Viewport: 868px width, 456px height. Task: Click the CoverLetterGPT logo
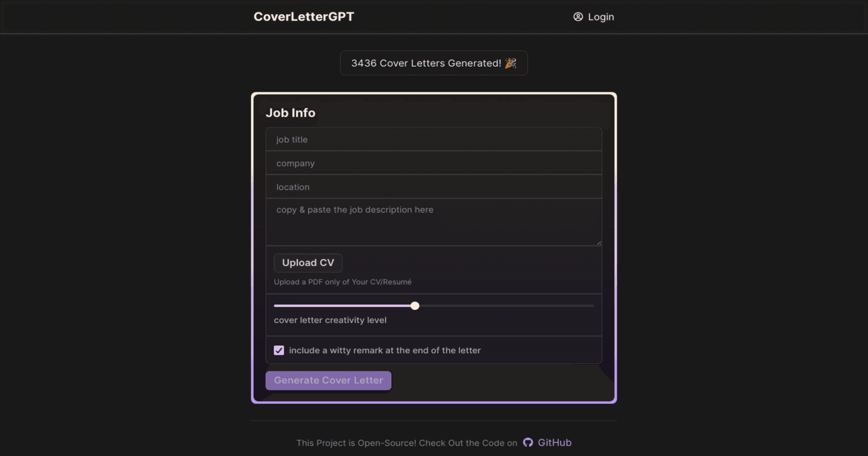[x=304, y=17]
